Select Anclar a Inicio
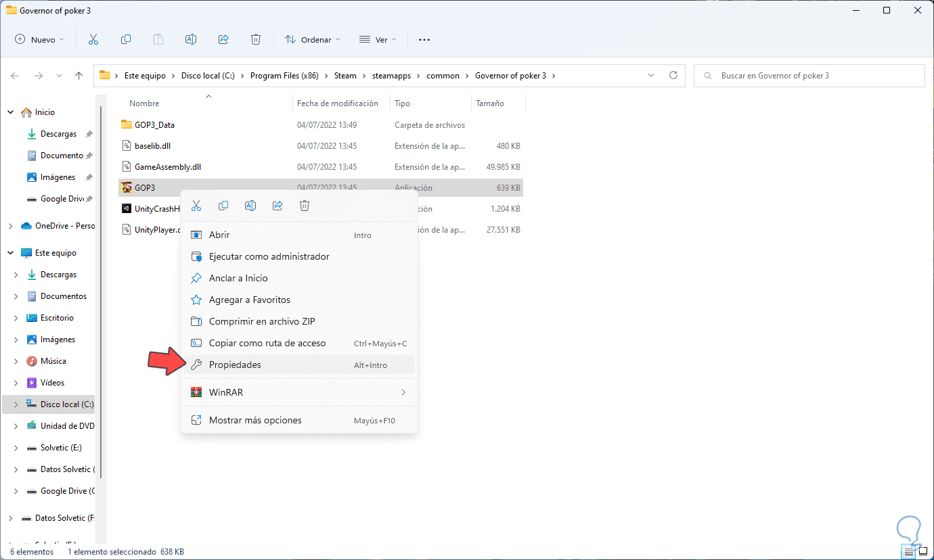Screen dimensions: 934x560 pyautogui.click(x=299, y=278)
